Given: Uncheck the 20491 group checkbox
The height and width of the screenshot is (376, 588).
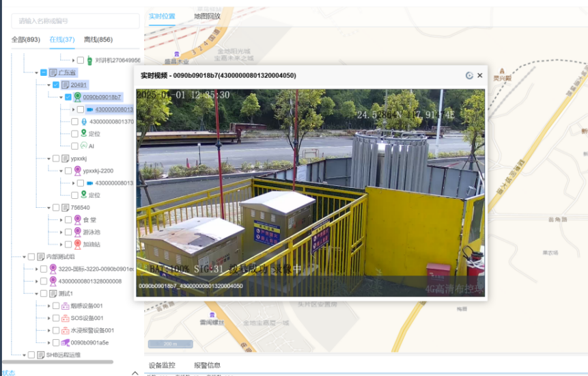Looking at the screenshot, I should 56,85.
